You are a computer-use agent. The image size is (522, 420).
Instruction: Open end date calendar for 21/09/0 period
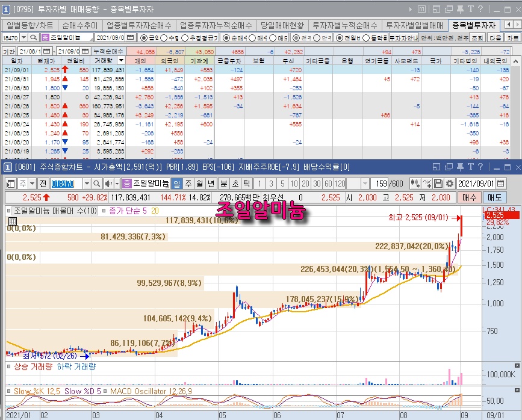coord(85,51)
